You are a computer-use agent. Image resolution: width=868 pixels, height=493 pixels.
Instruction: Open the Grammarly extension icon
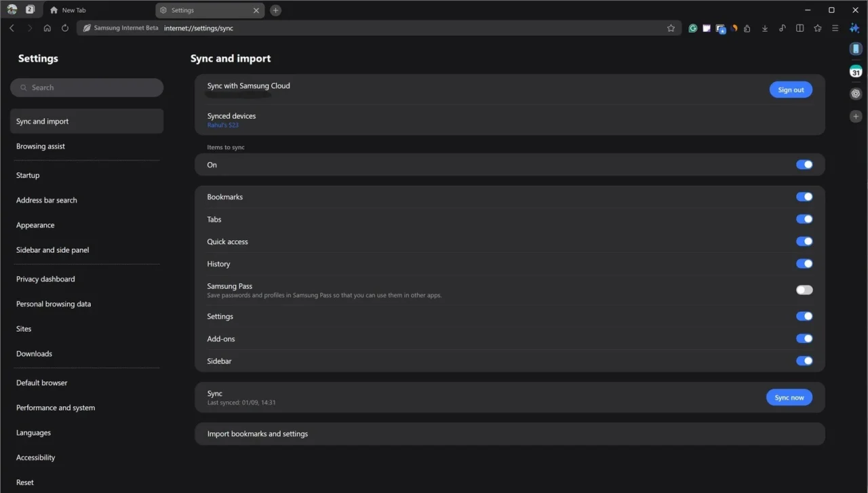pyautogui.click(x=693, y=28)
